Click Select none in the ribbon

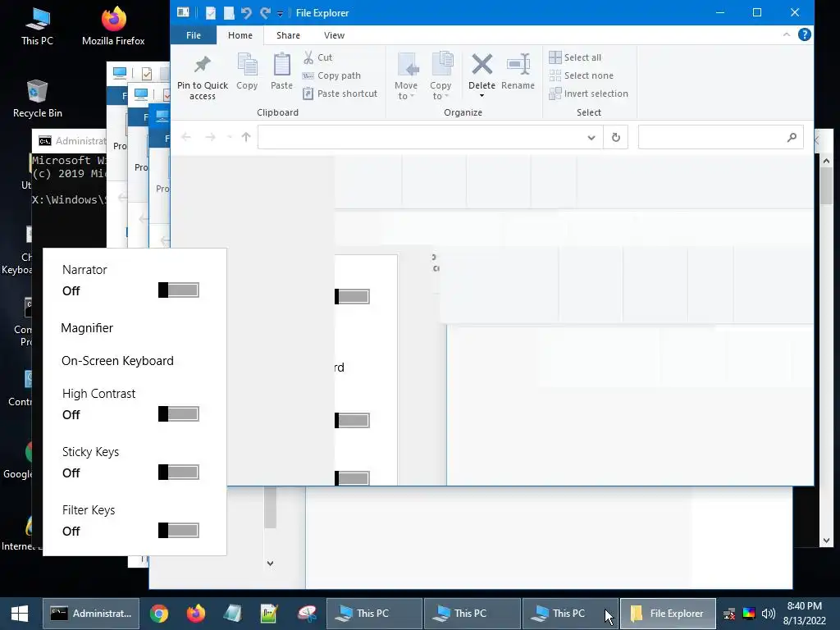pyautogui.click(x=582, y=75)
